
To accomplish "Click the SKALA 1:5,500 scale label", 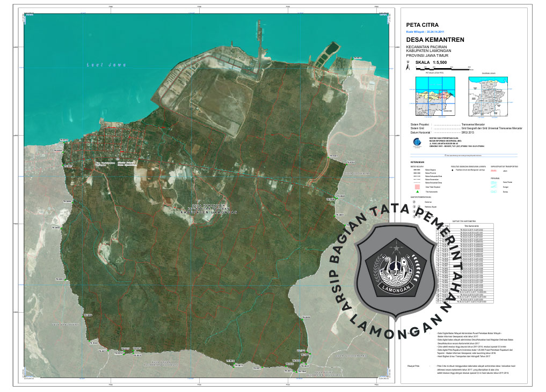I will tap(431, 63).
